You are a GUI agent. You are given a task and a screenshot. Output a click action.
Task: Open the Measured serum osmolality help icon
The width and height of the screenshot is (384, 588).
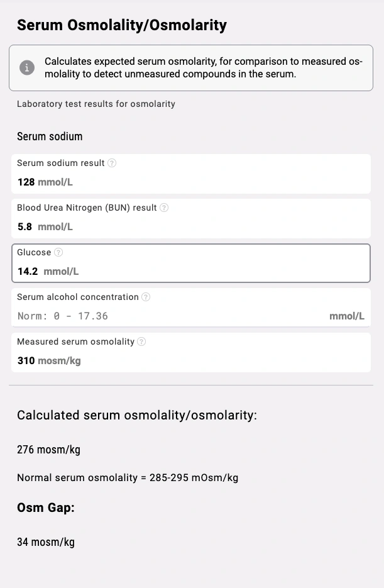(141, 341)
